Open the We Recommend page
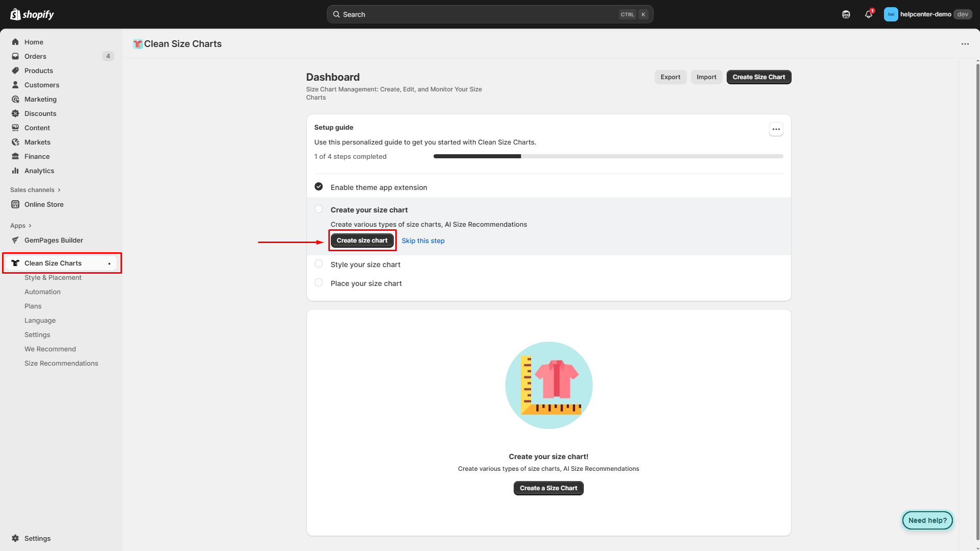 50,349
